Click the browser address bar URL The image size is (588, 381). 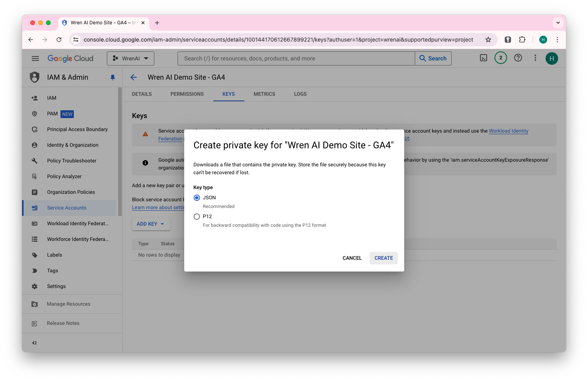click(278, 40)
